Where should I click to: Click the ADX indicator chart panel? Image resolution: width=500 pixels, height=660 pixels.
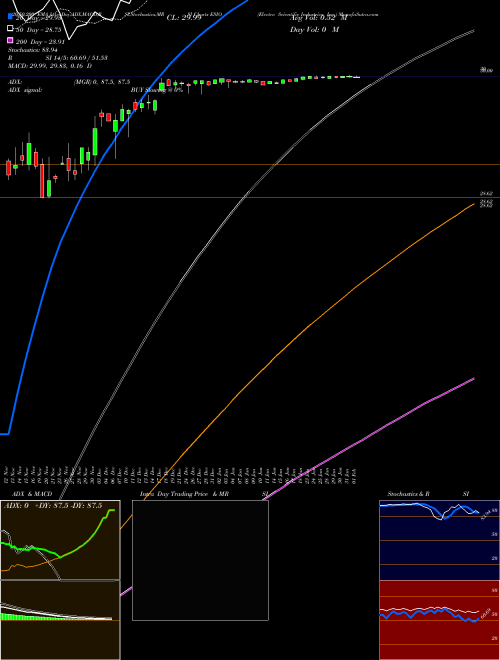[x=60, y=540]
